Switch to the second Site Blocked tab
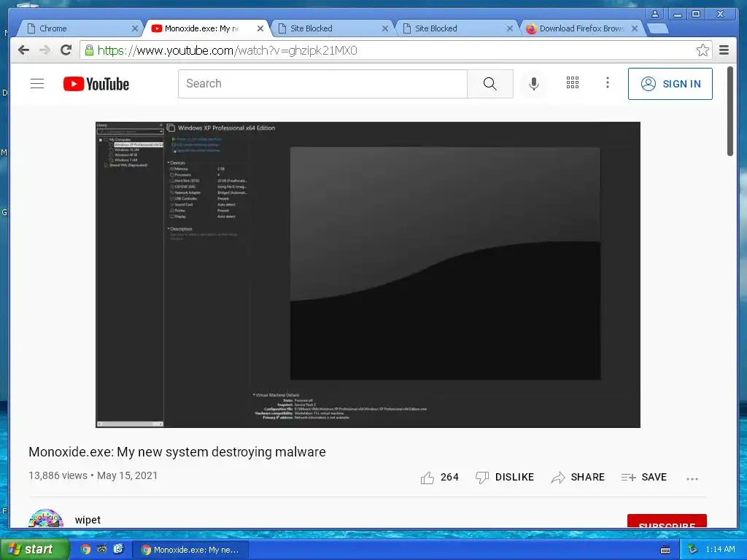The image size is (747, 560). tap(457, 28)
